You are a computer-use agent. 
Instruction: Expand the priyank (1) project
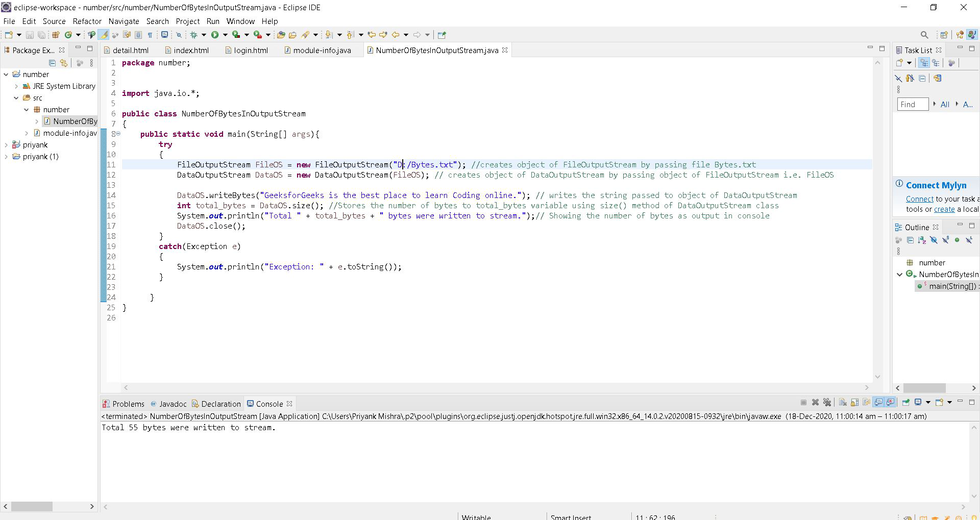point(6,157)
